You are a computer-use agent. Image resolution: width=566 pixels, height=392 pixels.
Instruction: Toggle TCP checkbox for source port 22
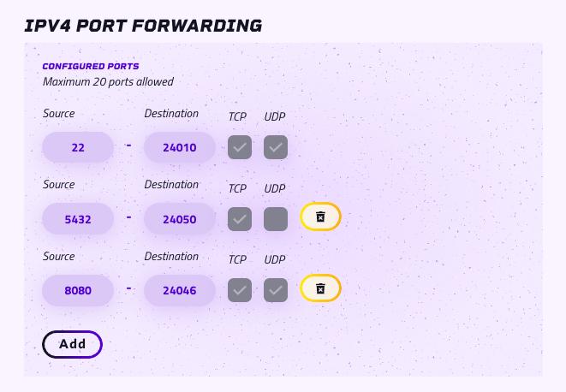(240, 147)
